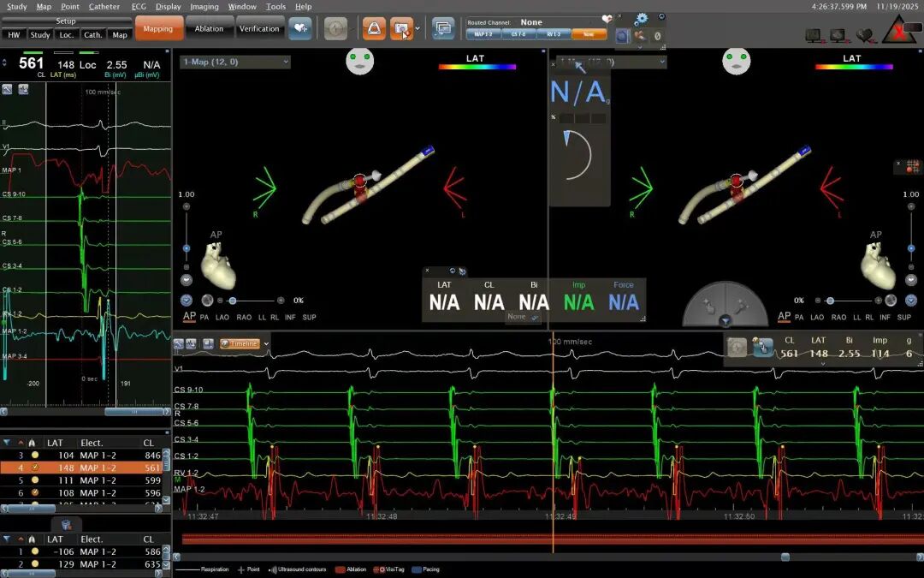Click the left map's head orientation icon
The image size is (924, 578).
coord(360,61)
